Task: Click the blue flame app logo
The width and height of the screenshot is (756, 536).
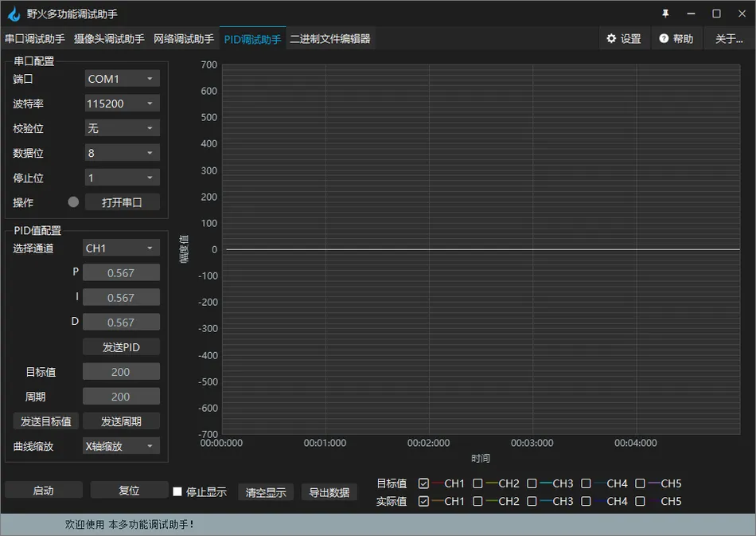Action: [x=14, y=14]
